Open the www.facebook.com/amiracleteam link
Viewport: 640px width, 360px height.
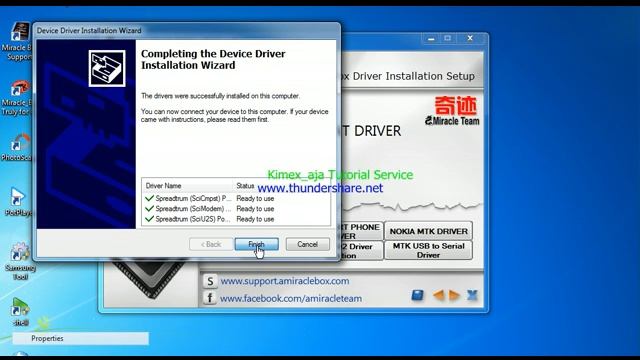pyautogui.click(x=291, y=298)
